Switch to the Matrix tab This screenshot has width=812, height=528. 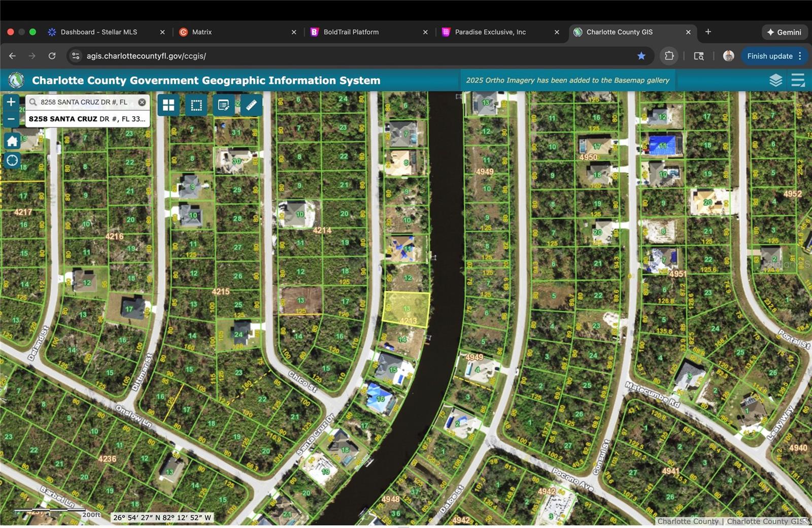point(202,31)
